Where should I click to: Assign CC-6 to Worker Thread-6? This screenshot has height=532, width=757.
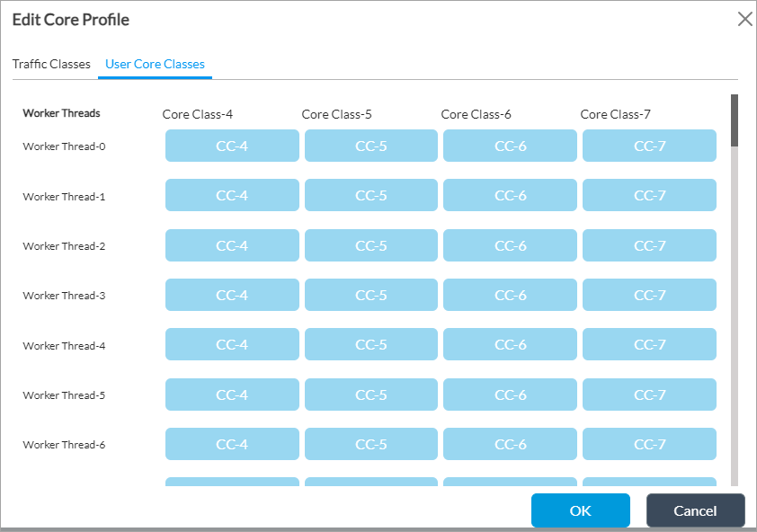pyautogui.click(x=510, y=444)
